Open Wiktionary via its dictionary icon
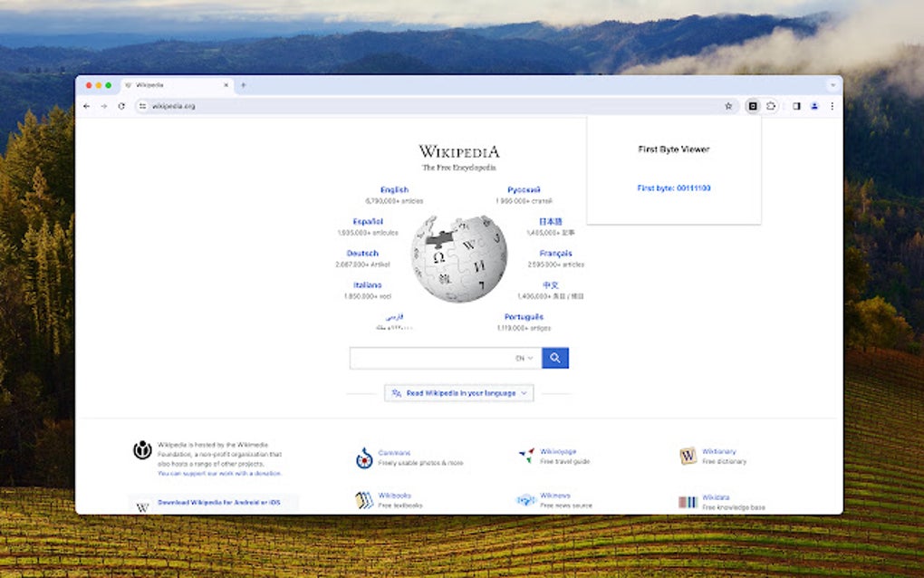The height and width of the screenshot is (578, 924). tap(688, 456)
